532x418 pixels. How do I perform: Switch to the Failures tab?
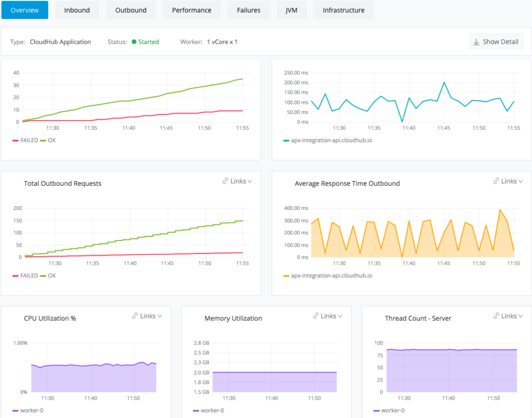pyautogui.click(x=248, y=9)
